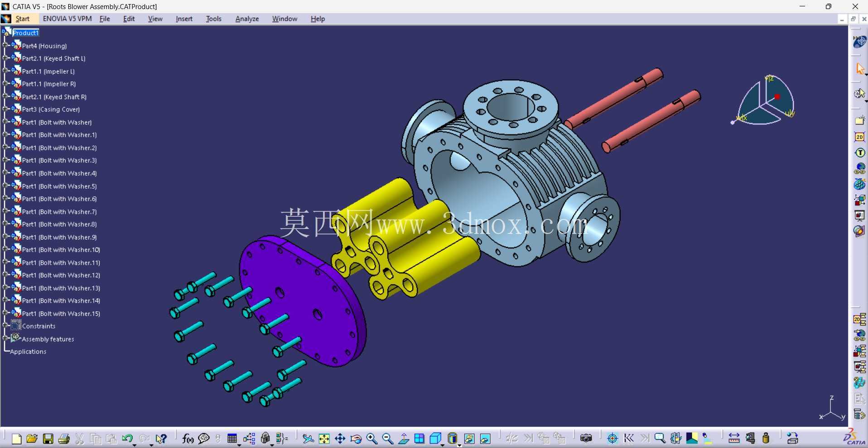
Task: Click the Undo arrow icon
Action: click(127, 438)
